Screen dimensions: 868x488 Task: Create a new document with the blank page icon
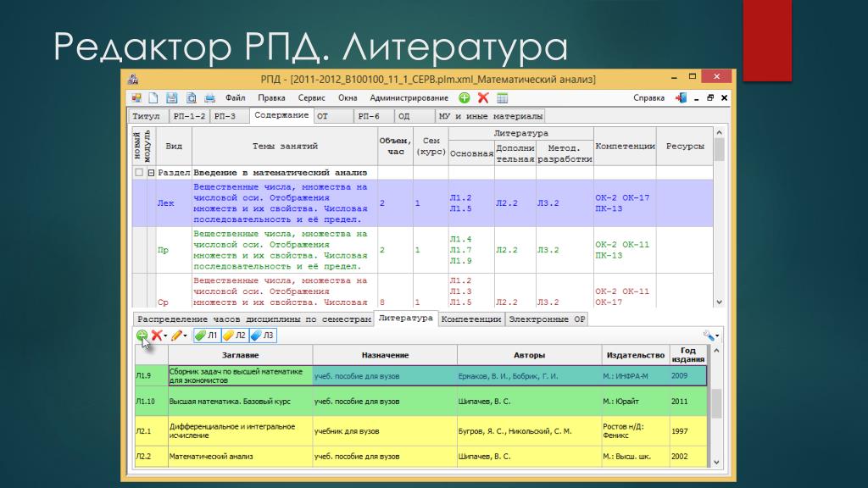[x=153, y=98]
